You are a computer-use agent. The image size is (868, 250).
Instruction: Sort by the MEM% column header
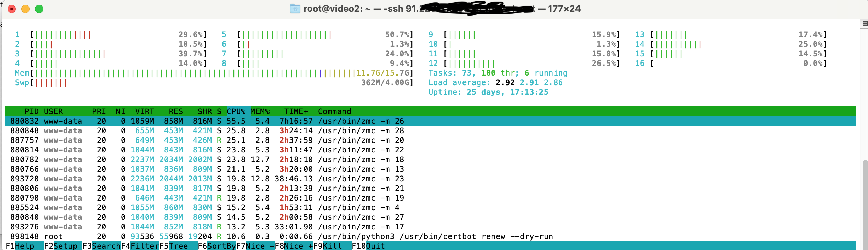point(260,111)
